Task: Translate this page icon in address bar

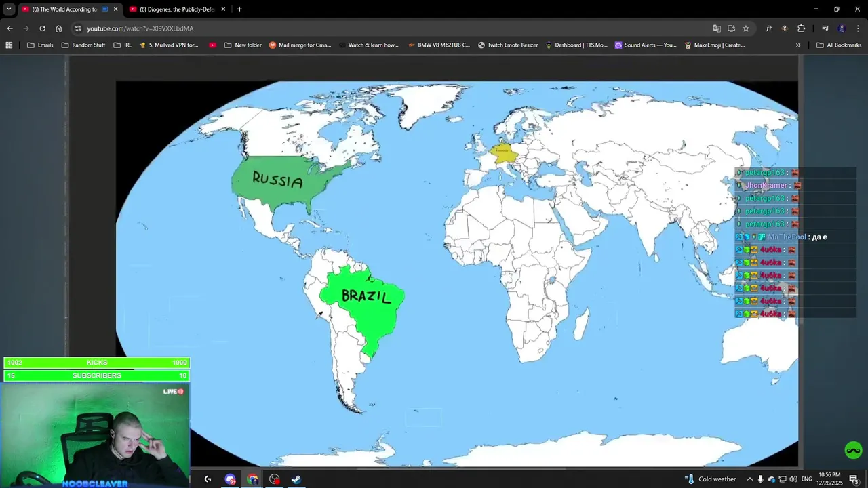Action: point(717,28)
